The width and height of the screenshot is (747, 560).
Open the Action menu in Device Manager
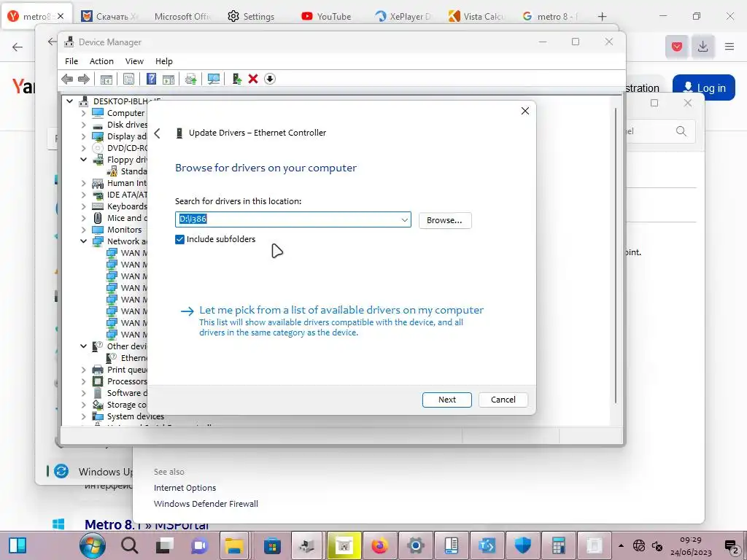tap(101, 61)
